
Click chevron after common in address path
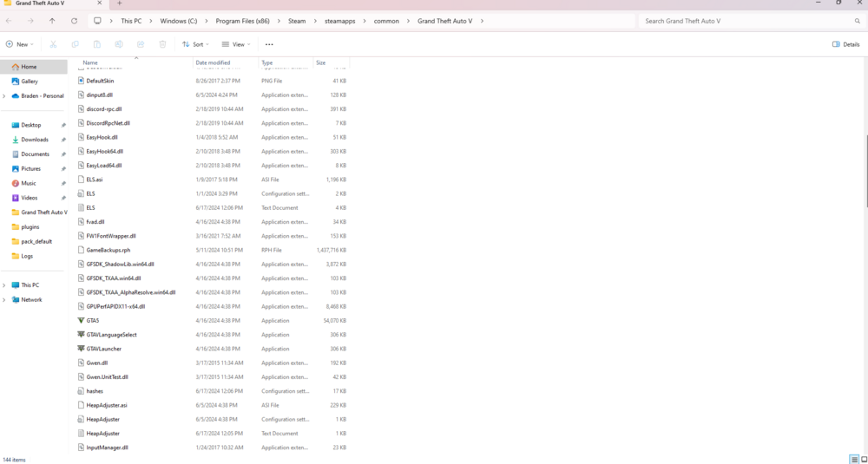[x=408, y=21]
